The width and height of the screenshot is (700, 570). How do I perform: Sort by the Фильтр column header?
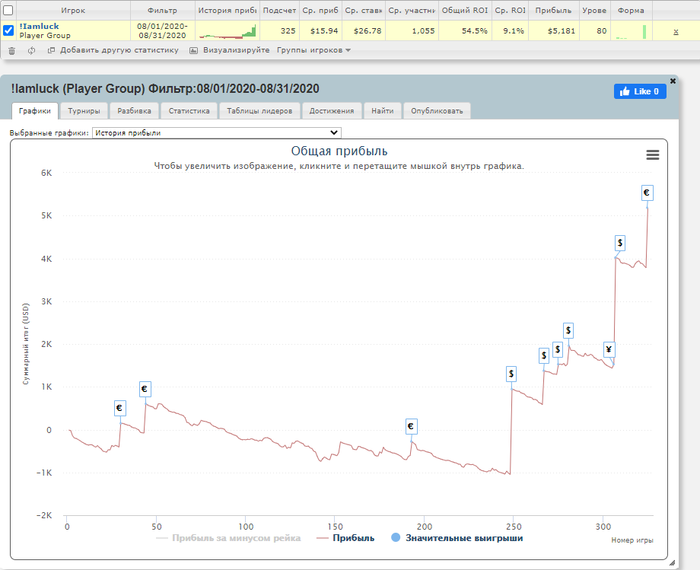162,10
